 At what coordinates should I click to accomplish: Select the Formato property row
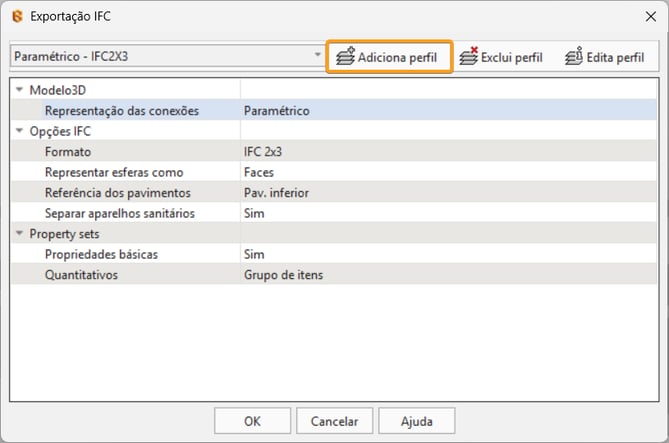pyautogui.click(x=68, y=152)
